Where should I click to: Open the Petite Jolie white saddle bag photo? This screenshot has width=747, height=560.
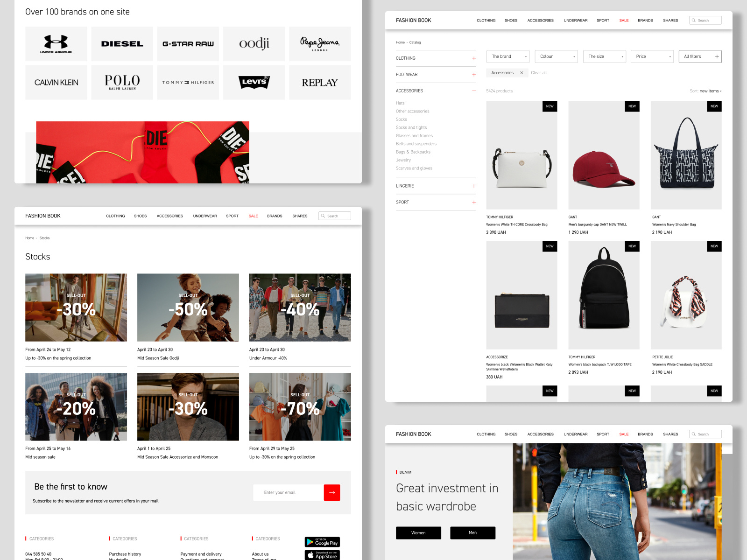coord(686,295)
